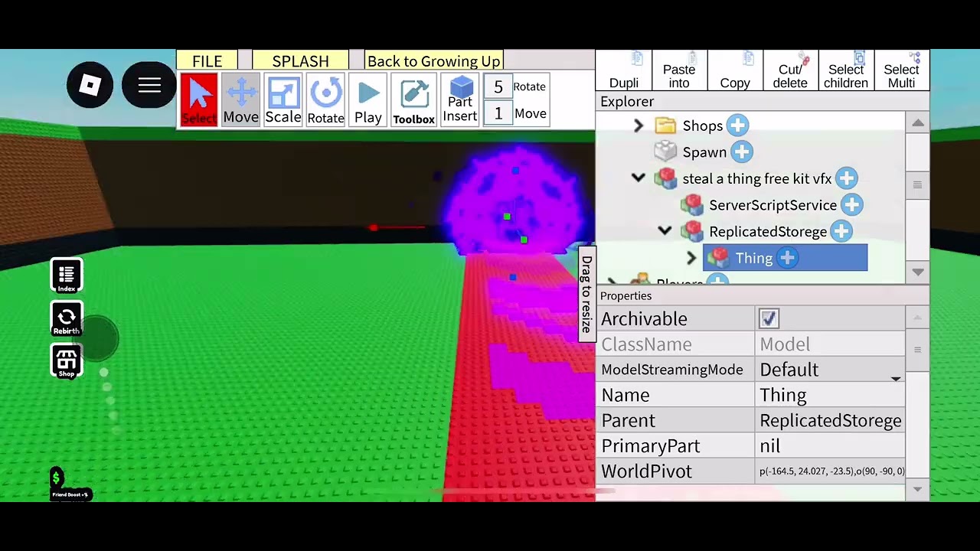
Task: Open the Rebirth side button
Action: (67, 318)
